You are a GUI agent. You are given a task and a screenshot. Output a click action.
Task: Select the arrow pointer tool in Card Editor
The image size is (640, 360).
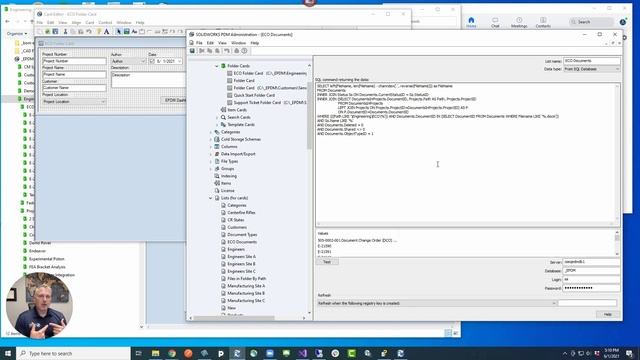click(x=119, y=31)
